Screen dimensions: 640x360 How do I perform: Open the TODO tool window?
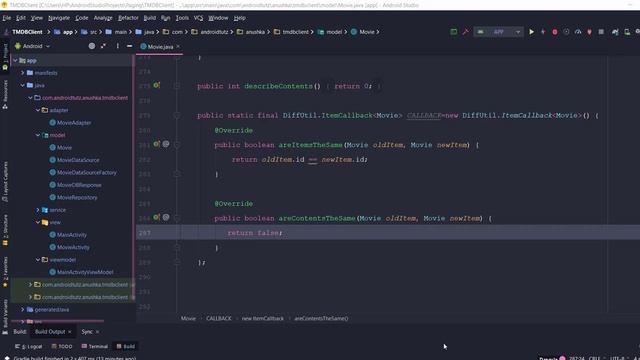pyautogui.click(x=62, y=346)
